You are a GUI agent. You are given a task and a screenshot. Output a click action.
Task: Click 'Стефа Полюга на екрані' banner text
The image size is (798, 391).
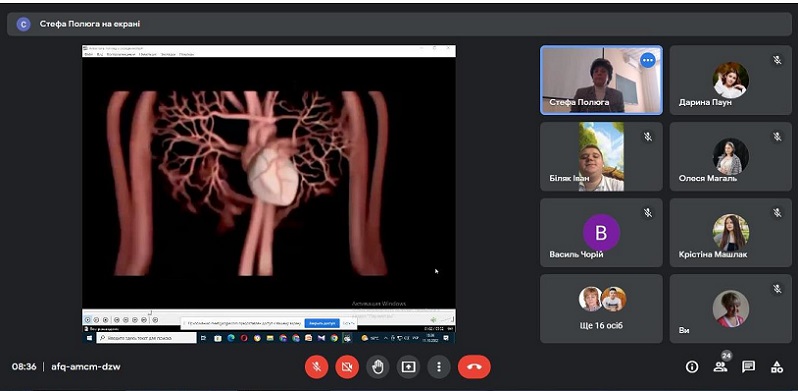[x=90, y=24]
